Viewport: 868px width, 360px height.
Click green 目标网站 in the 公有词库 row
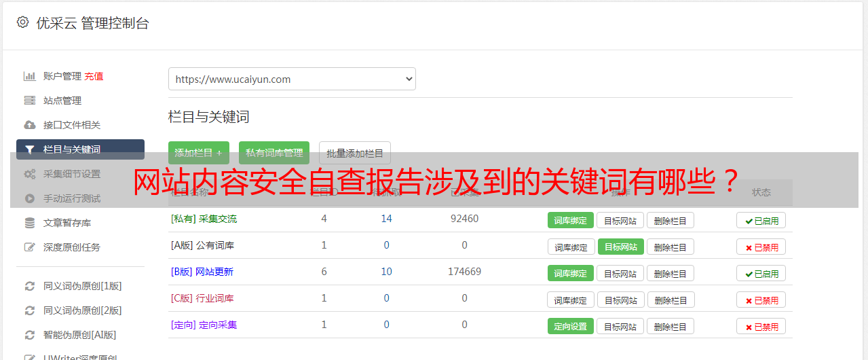pyautogui.click(x=621, y=247)
